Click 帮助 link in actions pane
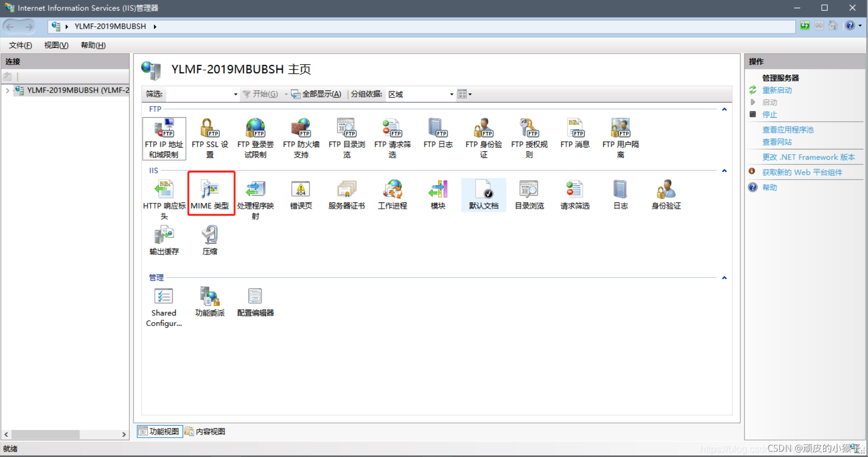This screenshot has height=457, width=868. [x=770, y=188]
